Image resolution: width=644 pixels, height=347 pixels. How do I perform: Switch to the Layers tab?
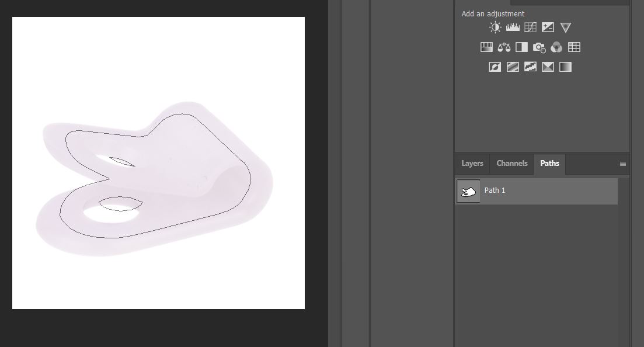click(x=472, y=164)
